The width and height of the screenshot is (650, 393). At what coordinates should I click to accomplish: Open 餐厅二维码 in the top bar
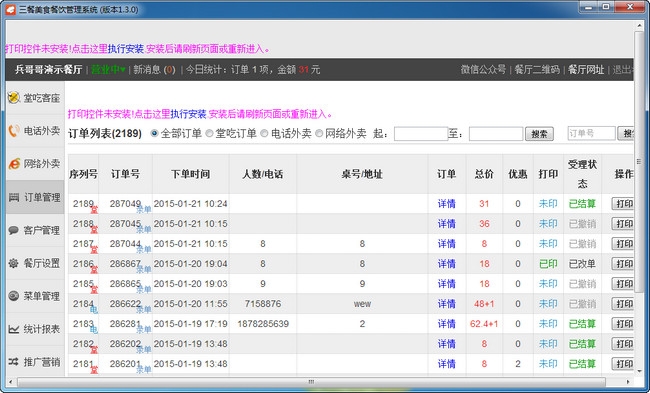pos(537,70)
